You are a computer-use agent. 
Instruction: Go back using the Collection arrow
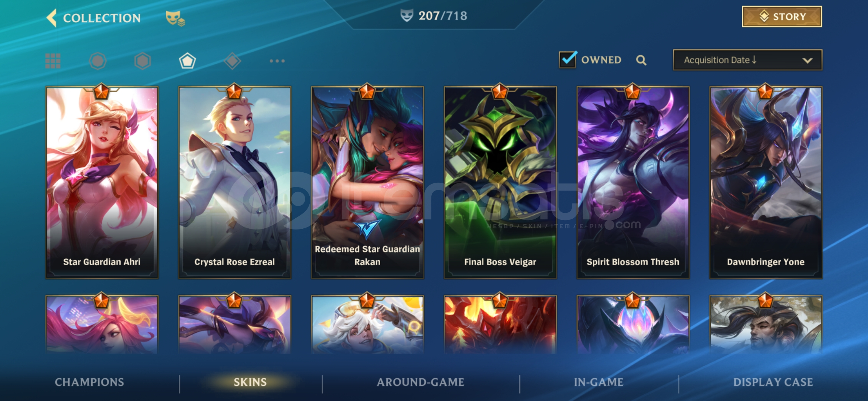point(52,18)
